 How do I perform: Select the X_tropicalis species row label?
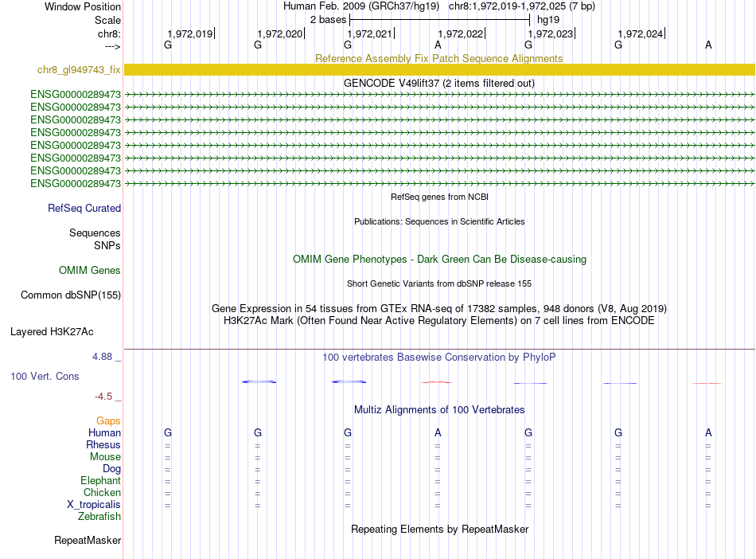(x=94, y=505)
